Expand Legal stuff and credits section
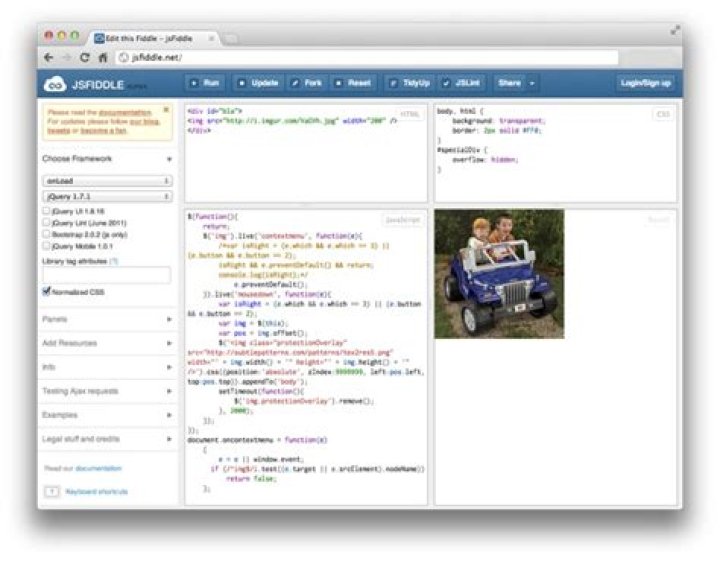 tap(107, 439)
